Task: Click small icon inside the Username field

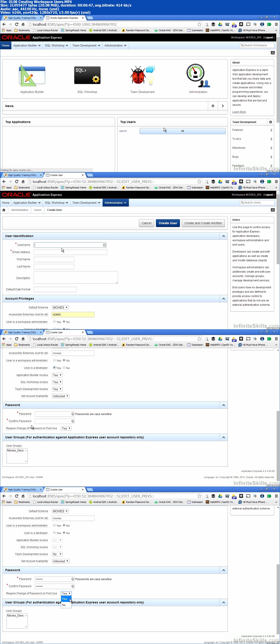Action: pos(104,245)
